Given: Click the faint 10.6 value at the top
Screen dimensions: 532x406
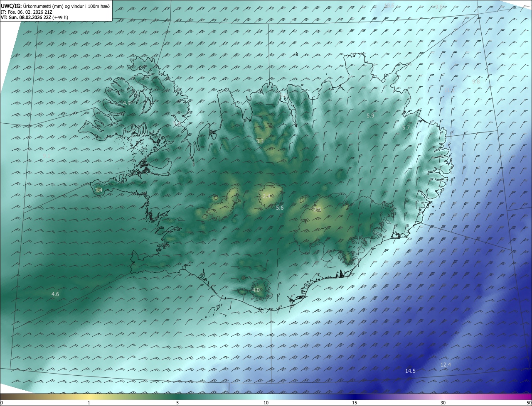Looking at the screenshot, I should pos(389,5).
